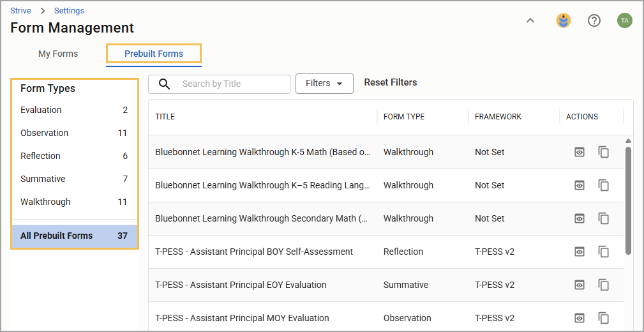
Task: Open 'T-PESS - Assistant Principal MOY Evaluation' title
Action: tap(242, 318)
